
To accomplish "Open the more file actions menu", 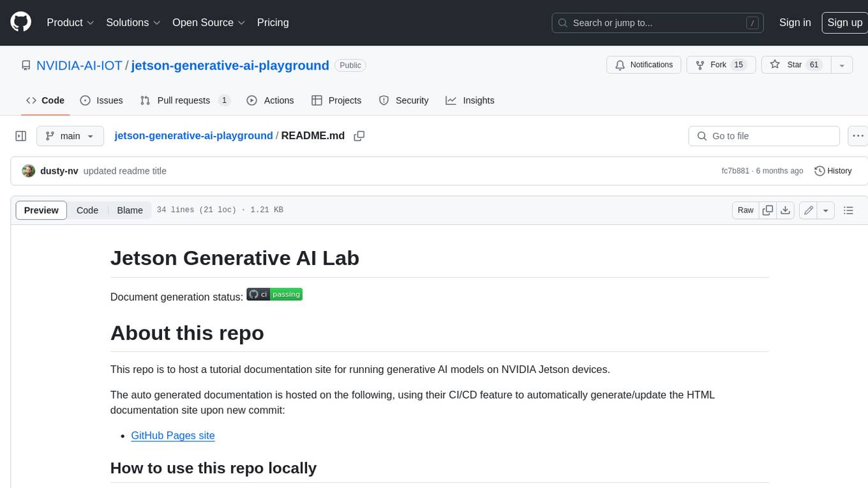I will (x=858, y=136).
